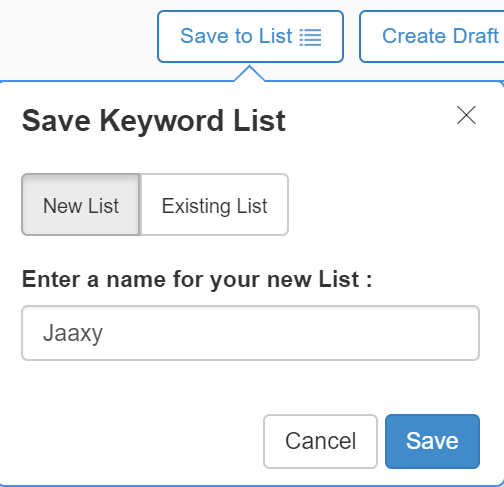Choose saving keywords to an existing list
504x487 pixels.
214,205
